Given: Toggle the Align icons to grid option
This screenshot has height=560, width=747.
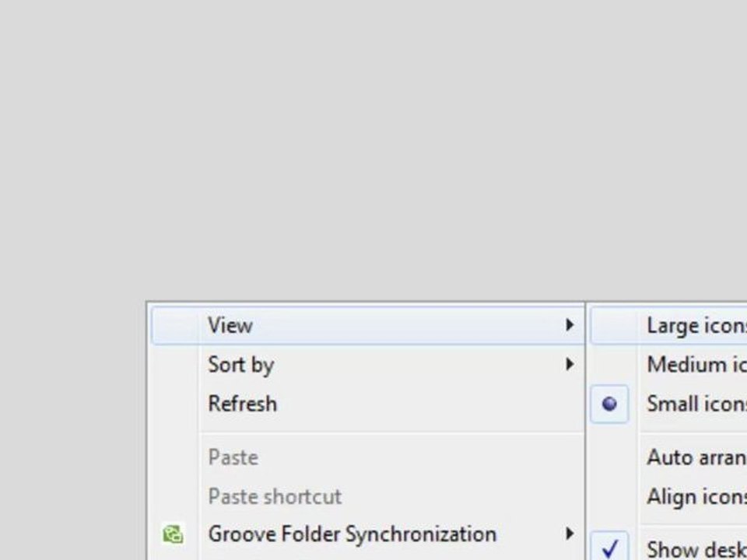Looking at the screenshot, I should pos(669,497).
